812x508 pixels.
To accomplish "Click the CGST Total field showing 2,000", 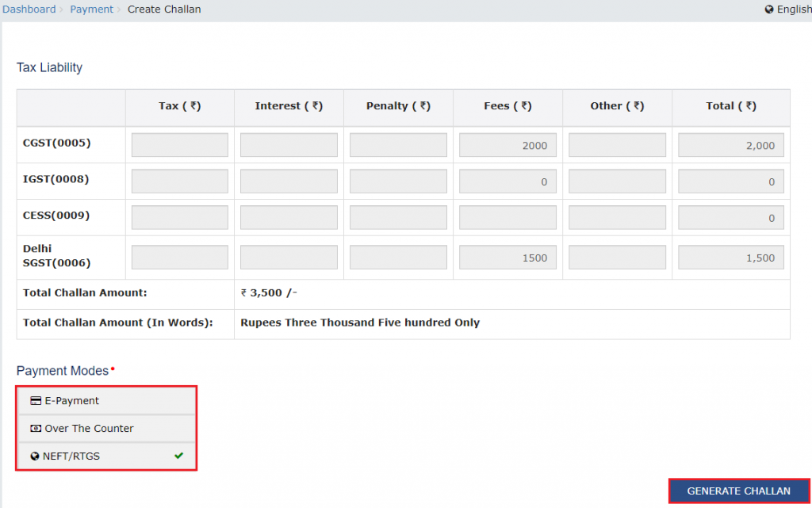I will point(731,145).
